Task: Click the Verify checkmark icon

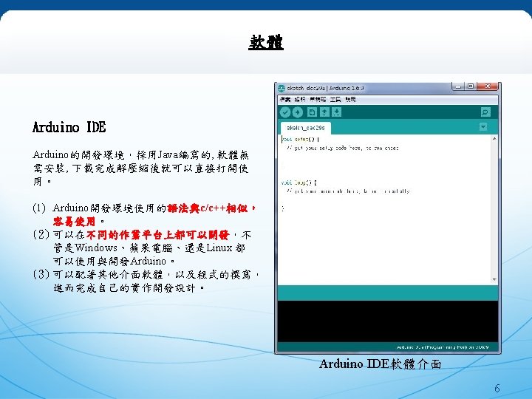Action: tap(285, 112)
